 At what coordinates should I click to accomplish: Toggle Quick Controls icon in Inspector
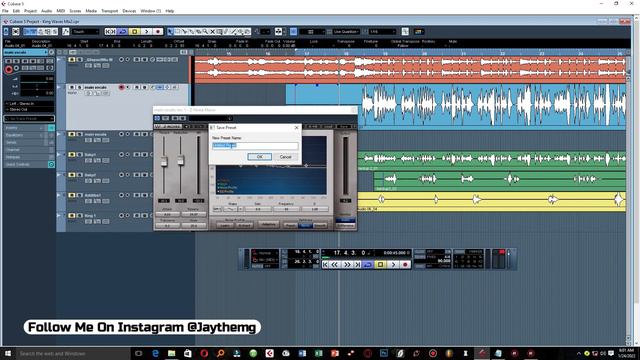click(x=51, y=164)
